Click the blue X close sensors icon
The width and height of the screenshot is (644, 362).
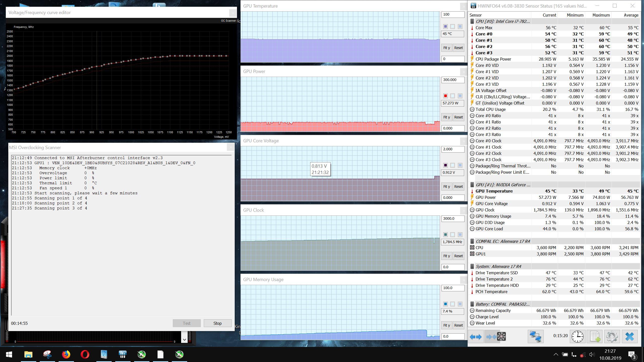click(x=629, y=337)
